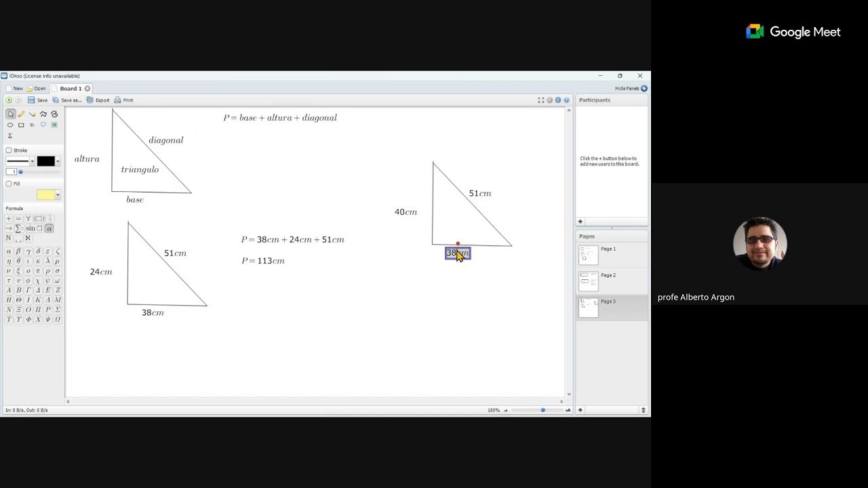
Task: Add a new participant with plus
Action: click(x=580, y=222)
